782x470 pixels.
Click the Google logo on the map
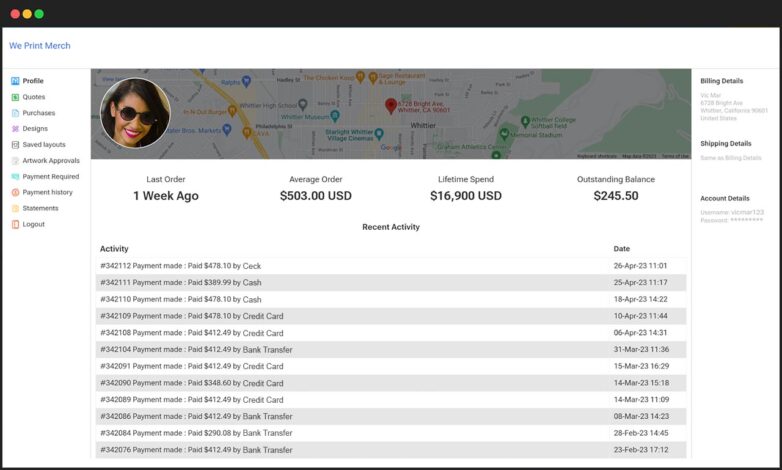pos(391,148)
